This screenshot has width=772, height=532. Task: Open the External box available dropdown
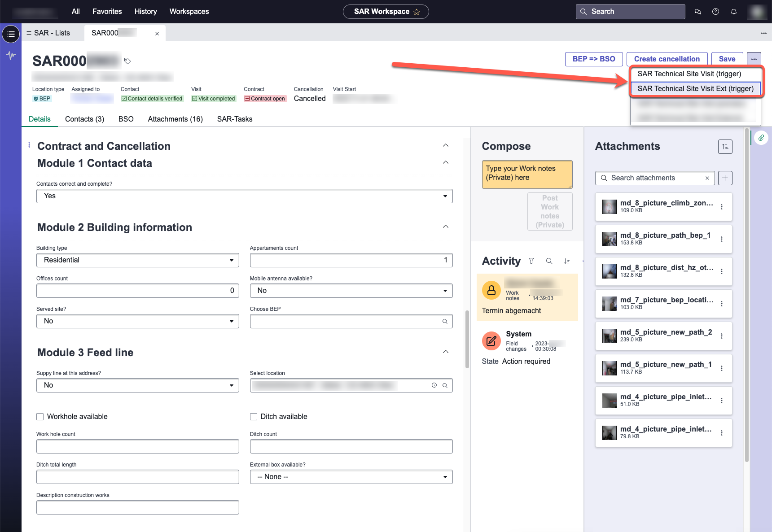click(x=351, y=477)
